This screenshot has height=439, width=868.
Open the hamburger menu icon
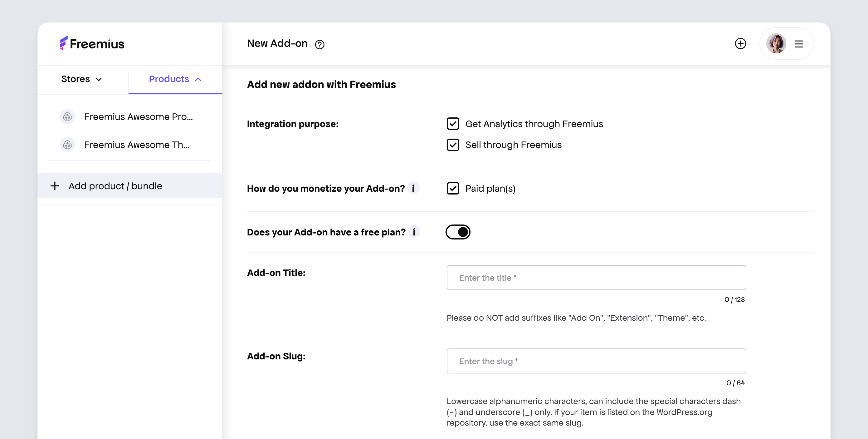(799, 44)
